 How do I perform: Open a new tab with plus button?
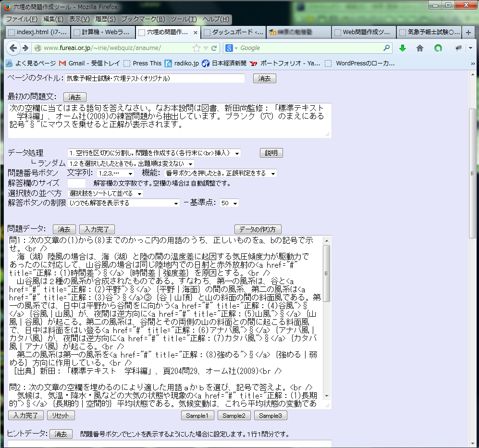click(468, 32)
